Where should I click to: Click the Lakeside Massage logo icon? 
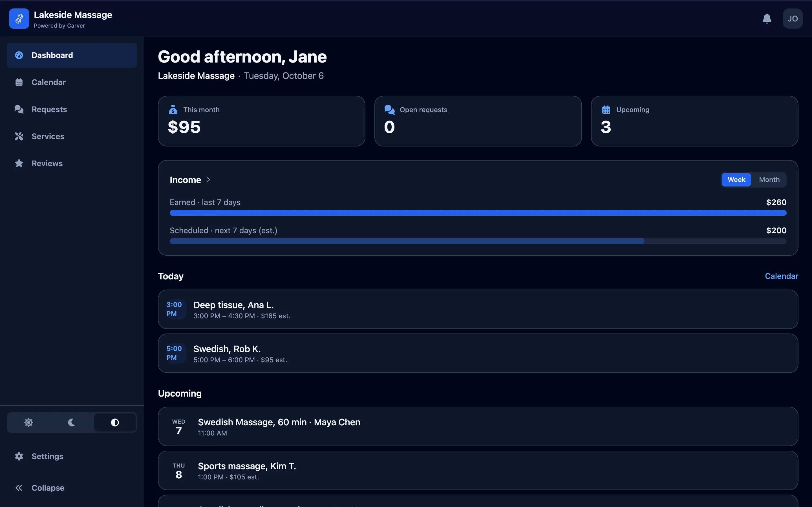click(19, 18)
